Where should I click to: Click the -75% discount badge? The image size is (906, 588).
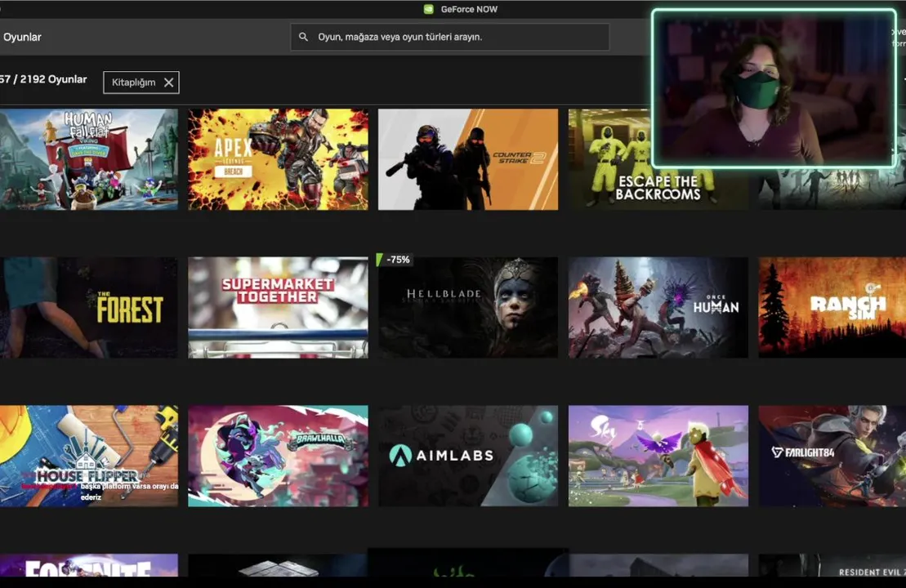click(x=395, y=260)
